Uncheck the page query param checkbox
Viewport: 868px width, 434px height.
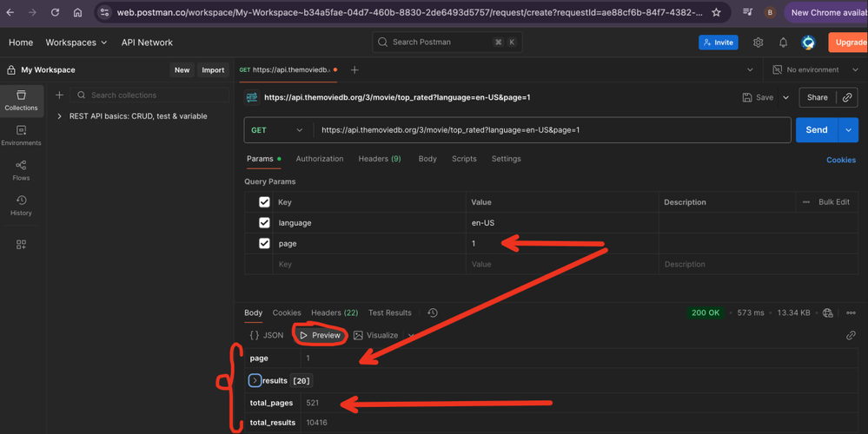pos(264,244)
